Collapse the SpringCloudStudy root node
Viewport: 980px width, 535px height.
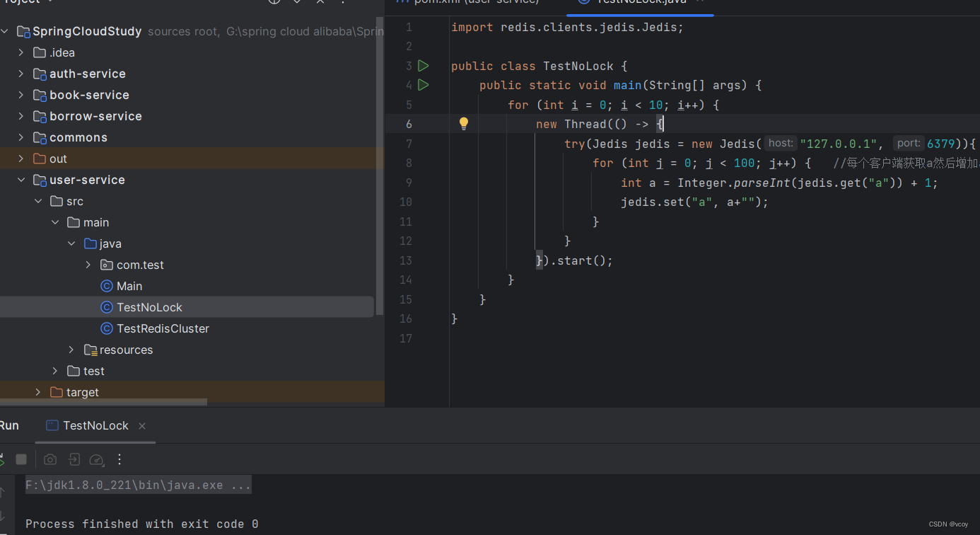click(5, 31)
